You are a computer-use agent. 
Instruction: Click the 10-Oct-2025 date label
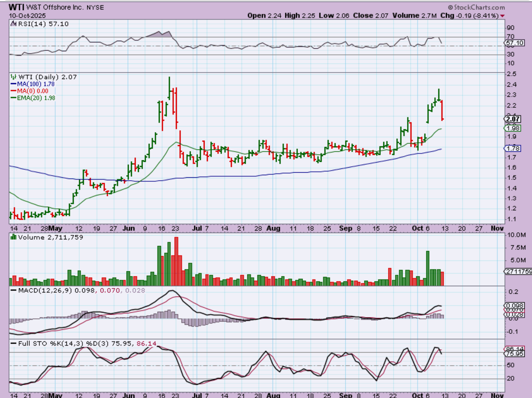pyautogui.click(x=27, y=16)
